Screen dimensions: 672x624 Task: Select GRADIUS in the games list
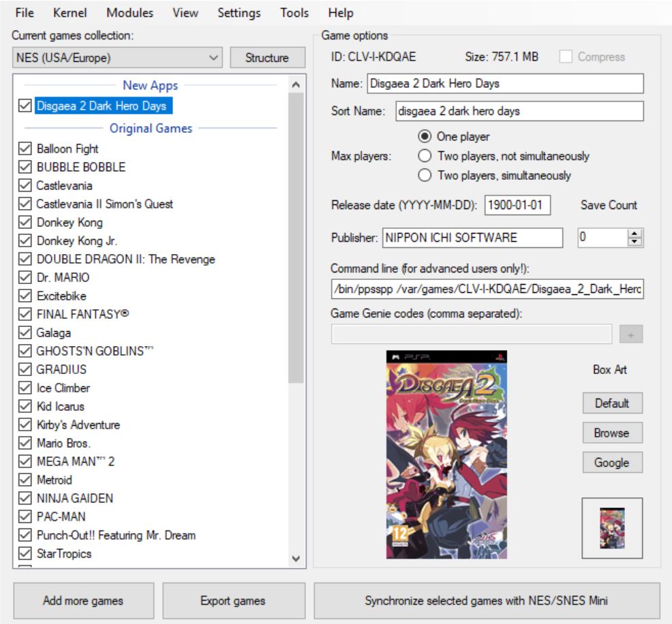62,370
